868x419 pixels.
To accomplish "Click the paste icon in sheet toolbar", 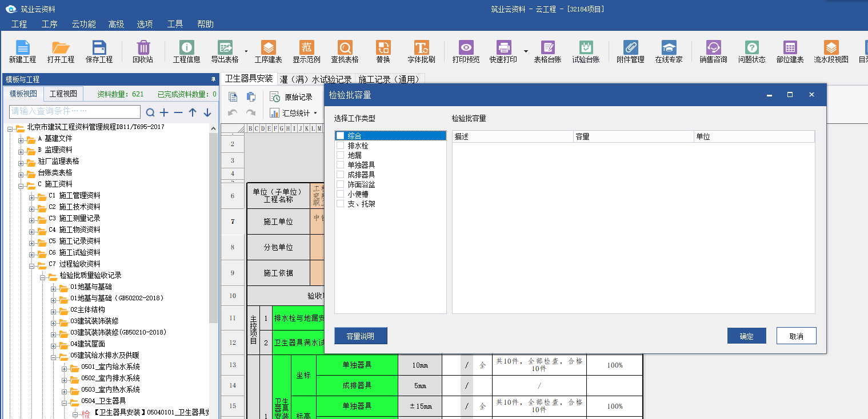I will (x=250, y=96).
